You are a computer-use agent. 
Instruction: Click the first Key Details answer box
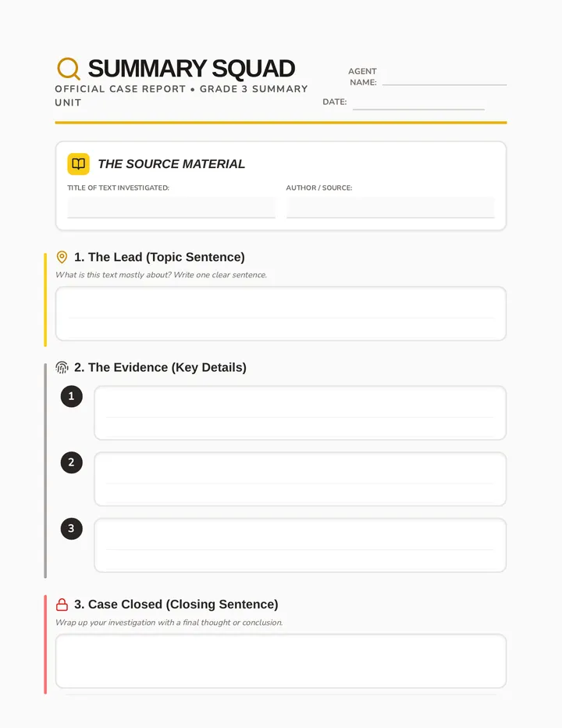(x=301, y=412)
